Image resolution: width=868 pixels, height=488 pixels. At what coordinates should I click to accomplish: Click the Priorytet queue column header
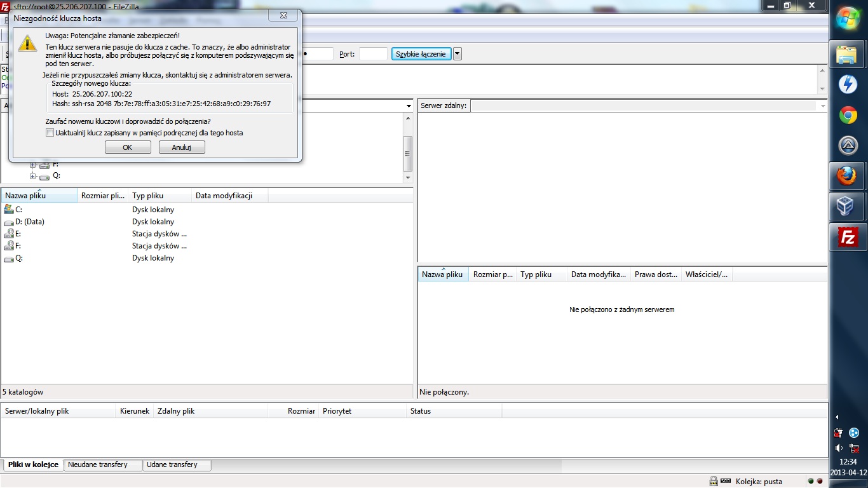pos(363,411)
